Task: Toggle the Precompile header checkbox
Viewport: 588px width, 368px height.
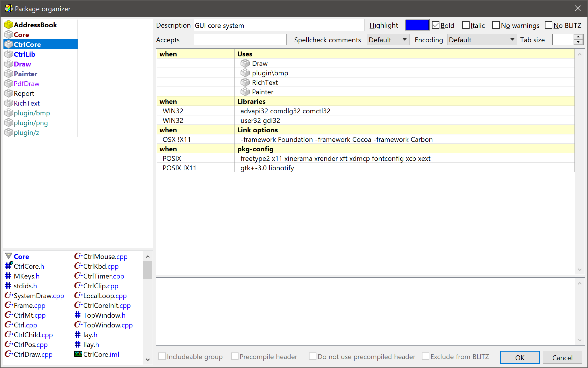Action: click(235, 356)
